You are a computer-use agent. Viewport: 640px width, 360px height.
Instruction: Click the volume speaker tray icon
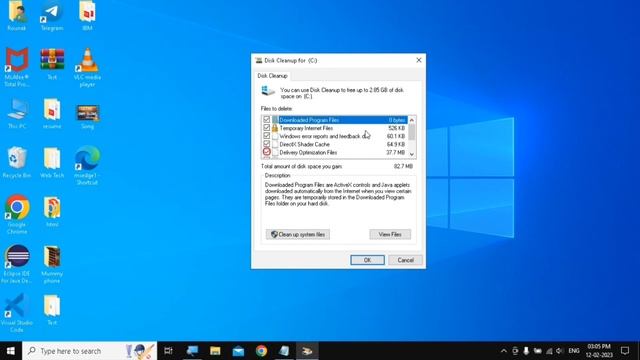560,351
